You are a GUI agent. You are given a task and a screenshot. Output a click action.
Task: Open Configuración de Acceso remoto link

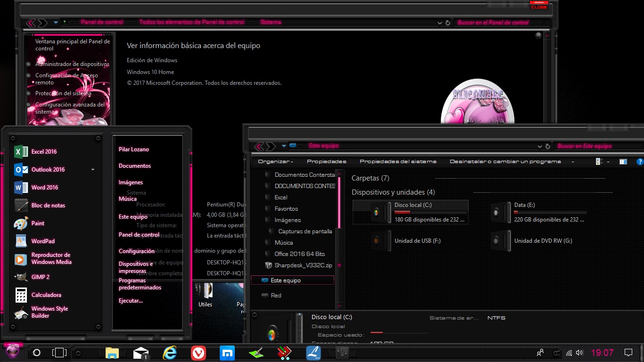point(66,79)
